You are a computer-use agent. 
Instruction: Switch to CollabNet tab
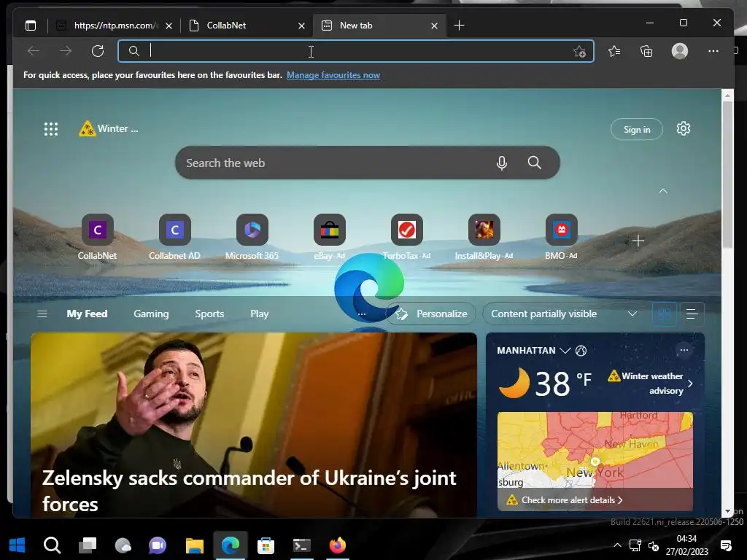[x=247, y=26]
